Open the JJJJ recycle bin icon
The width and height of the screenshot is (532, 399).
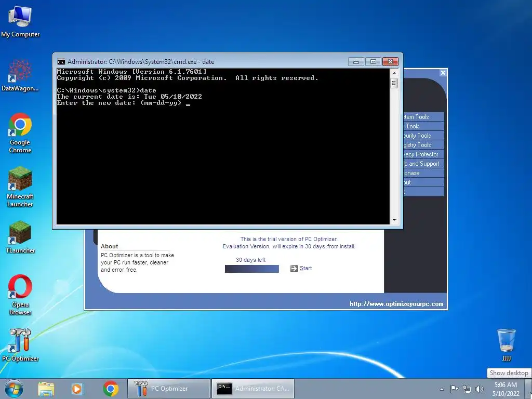[x=506, y=344]
